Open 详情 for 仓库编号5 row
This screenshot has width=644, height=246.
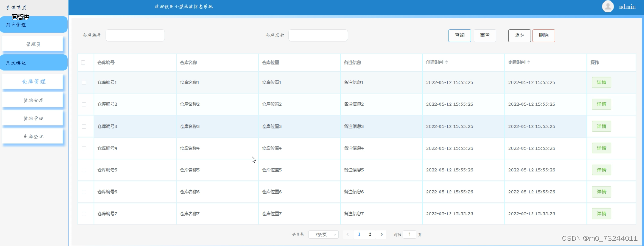pyautogui.click(x=601, y=170)
